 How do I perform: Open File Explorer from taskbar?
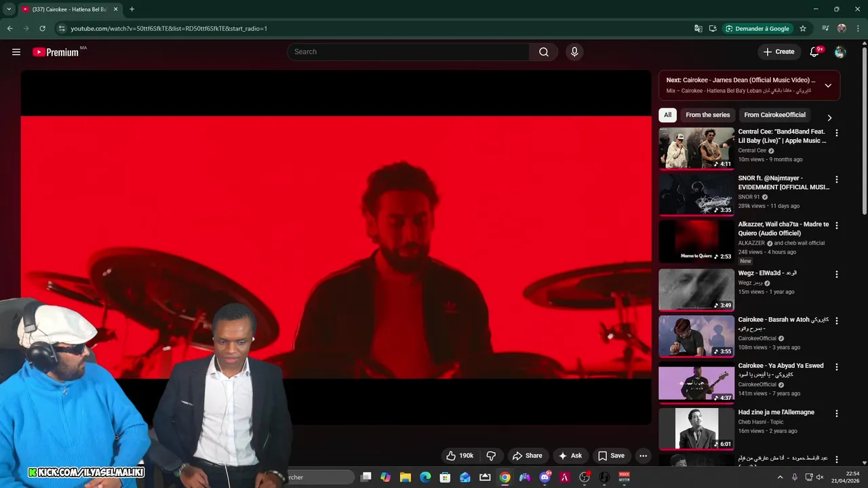click(x=406, y=477)
